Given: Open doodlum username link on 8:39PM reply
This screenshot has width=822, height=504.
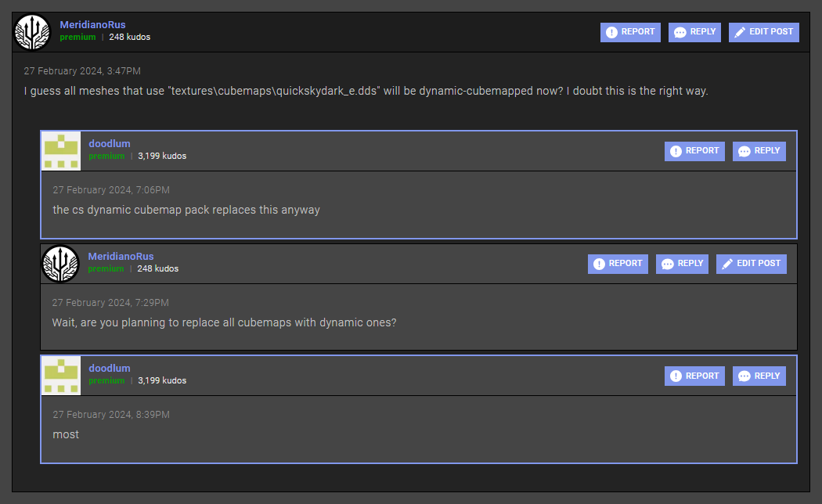Looking at the screenshot, I should pyautogui.click(x=110, y=369).
